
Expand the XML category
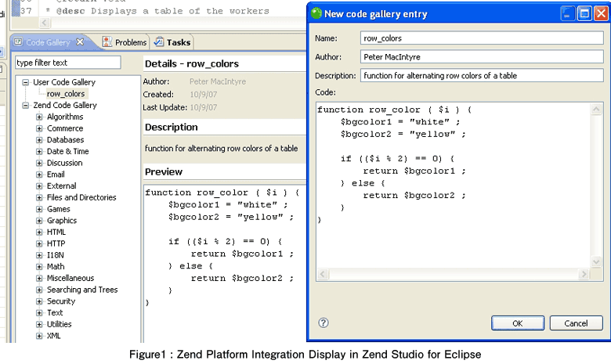pyautogui.click(x=39, y=336)
